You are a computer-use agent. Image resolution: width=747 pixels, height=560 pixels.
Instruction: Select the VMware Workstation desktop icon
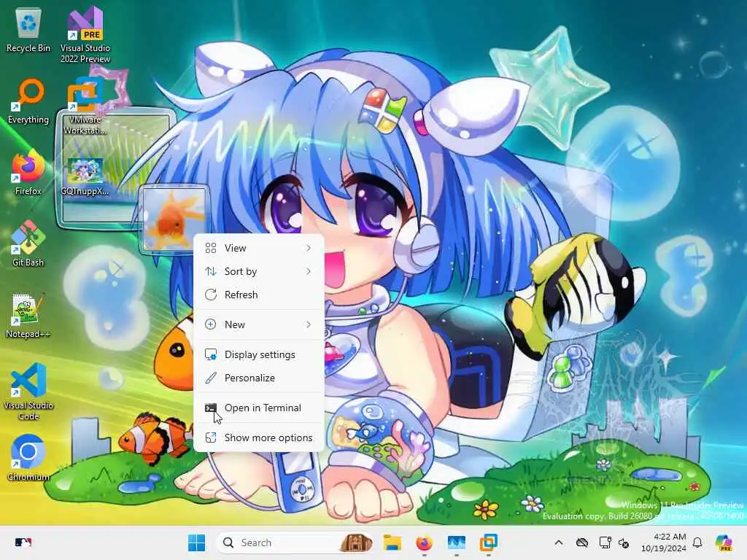85,107
